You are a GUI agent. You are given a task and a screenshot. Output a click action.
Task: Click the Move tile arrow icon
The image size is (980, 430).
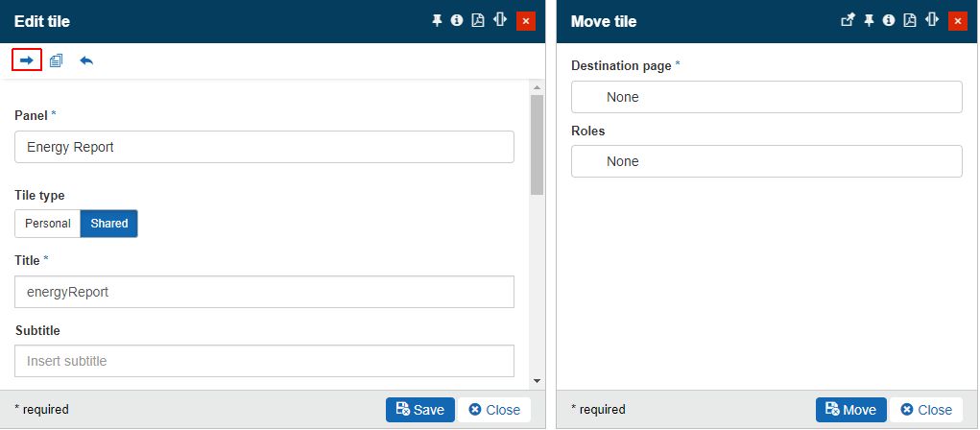[x=27, y=60]
